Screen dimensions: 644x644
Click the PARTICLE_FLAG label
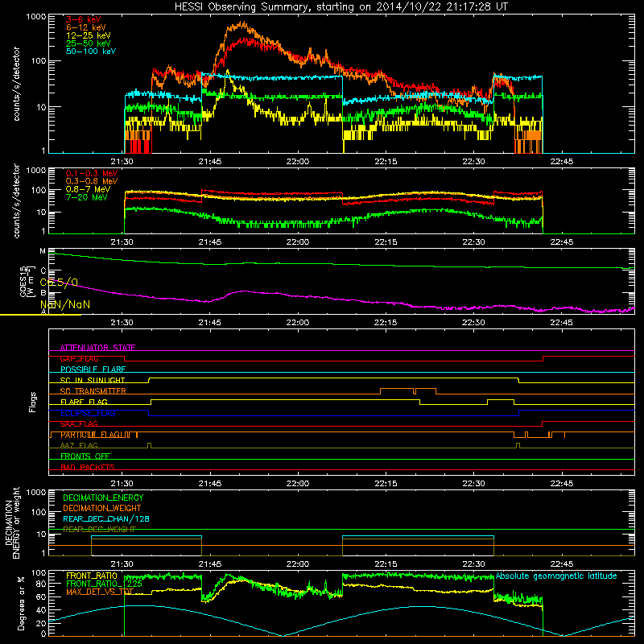(90, 435)
